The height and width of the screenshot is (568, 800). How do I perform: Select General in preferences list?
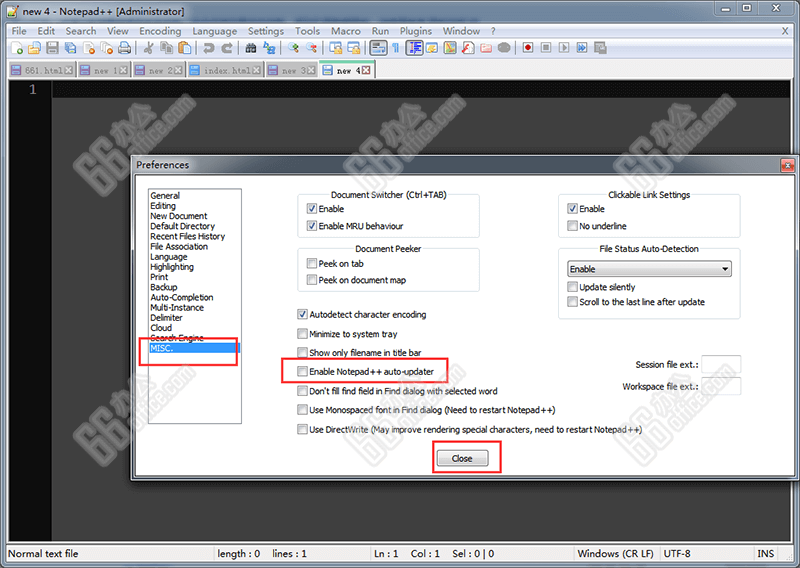click(165, 195)
